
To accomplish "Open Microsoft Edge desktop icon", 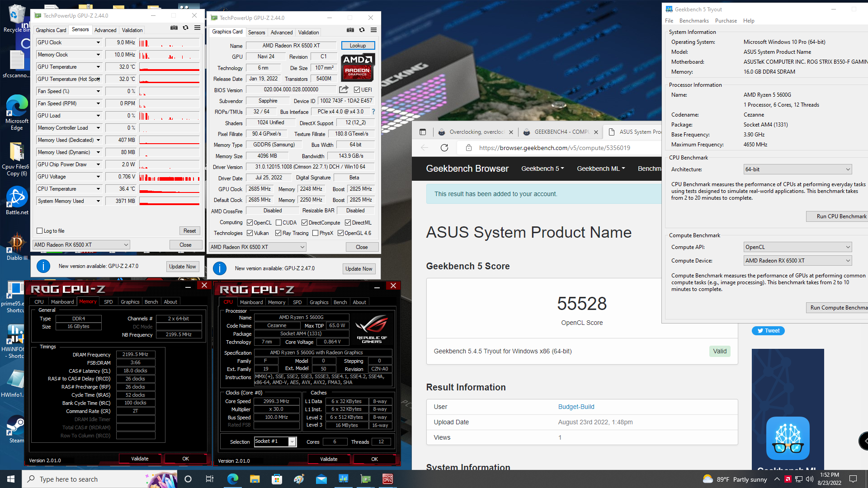I will pos(17,113).
